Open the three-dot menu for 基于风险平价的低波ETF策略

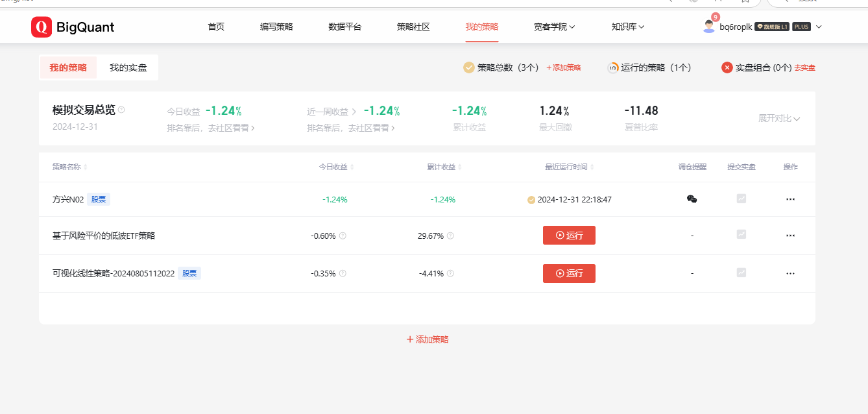(x=790, y=236)
